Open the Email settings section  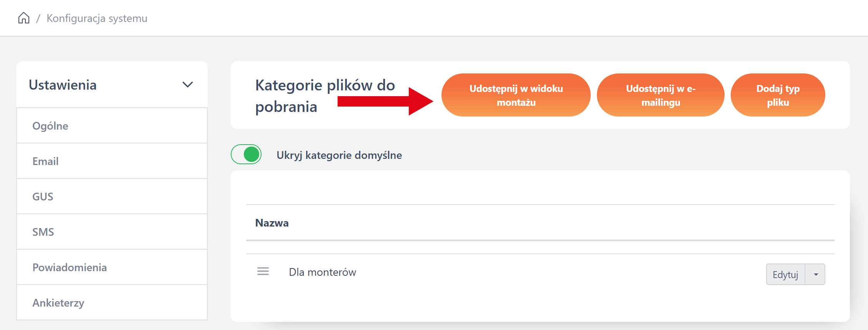[45, 161]
